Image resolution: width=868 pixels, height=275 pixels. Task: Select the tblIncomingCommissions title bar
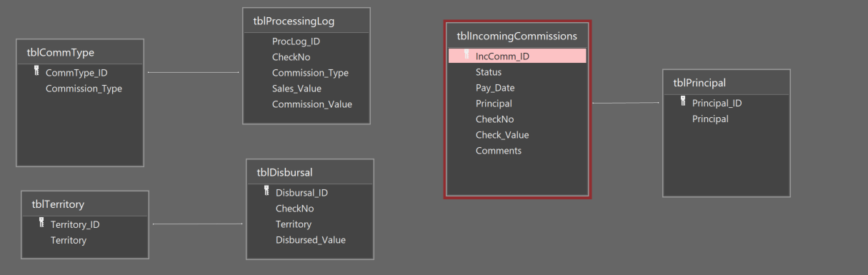[517, 36]
